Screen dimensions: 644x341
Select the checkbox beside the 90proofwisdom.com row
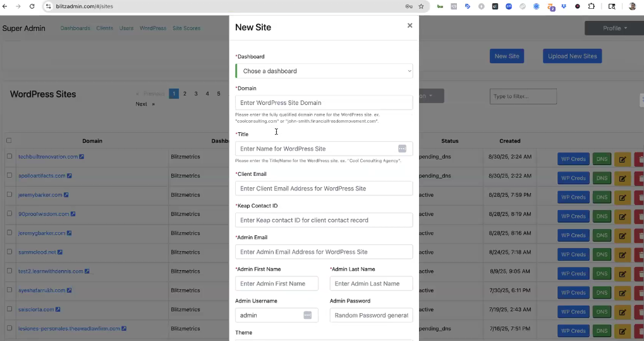9,214
